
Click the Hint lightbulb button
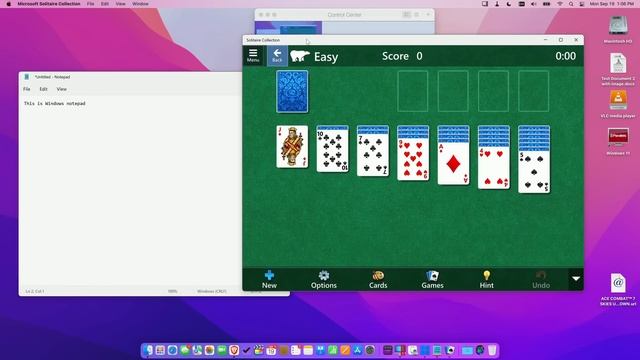[x=487, y=280]
